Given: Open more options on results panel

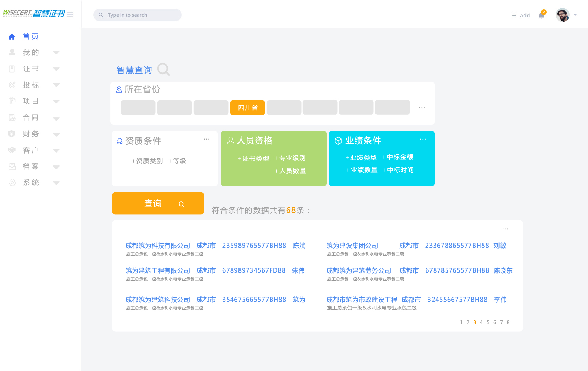Looking at the screenshot, I should pos(505,229).
